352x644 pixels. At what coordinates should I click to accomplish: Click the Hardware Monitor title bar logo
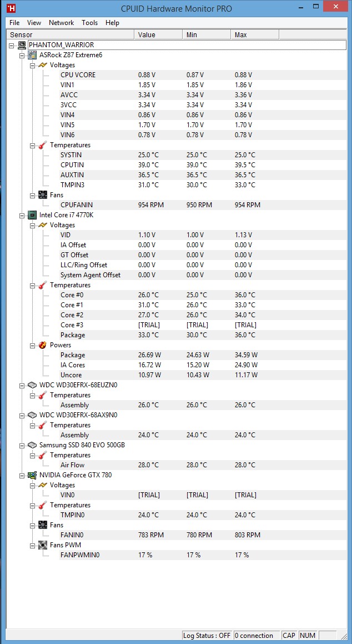(x=12, y=8)
